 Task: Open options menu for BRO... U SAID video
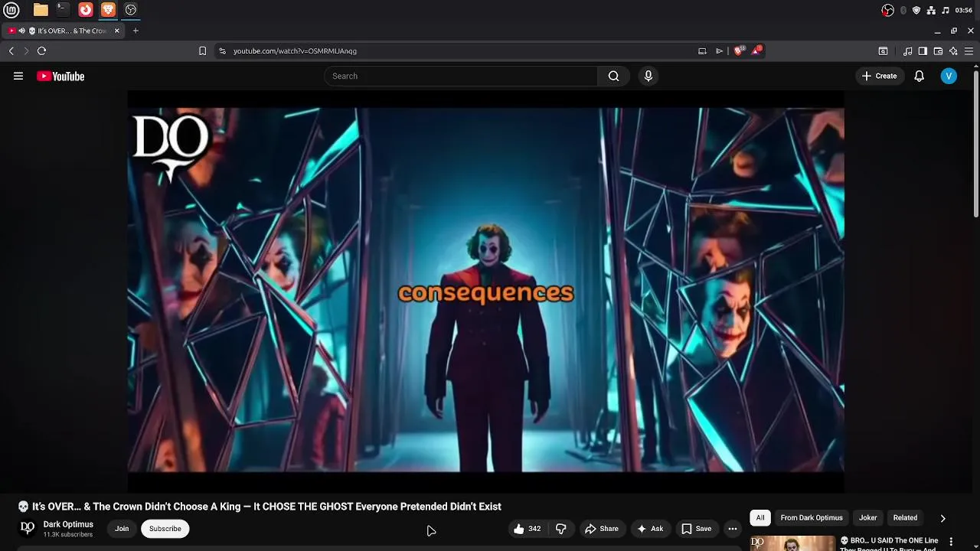coord(951,542)
